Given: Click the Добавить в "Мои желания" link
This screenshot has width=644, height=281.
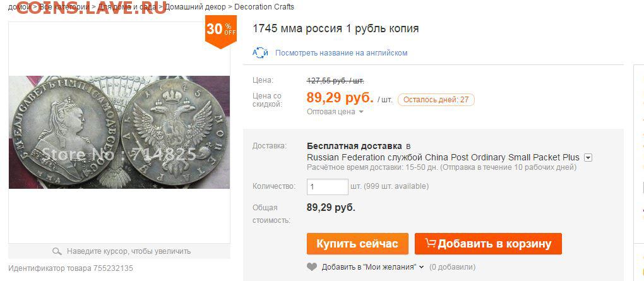Looking at the screenshot, I should pyautogui.click(x=369, y=267).
